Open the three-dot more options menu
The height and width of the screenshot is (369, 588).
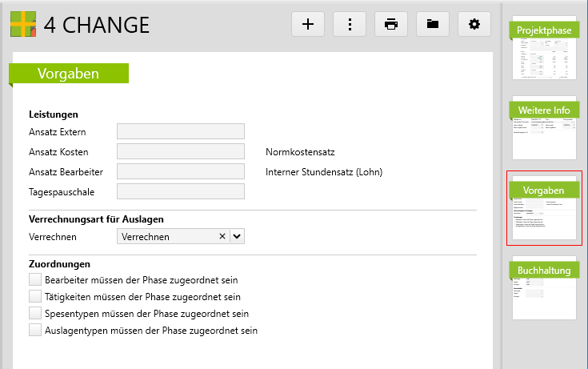(x=350, y=24)
